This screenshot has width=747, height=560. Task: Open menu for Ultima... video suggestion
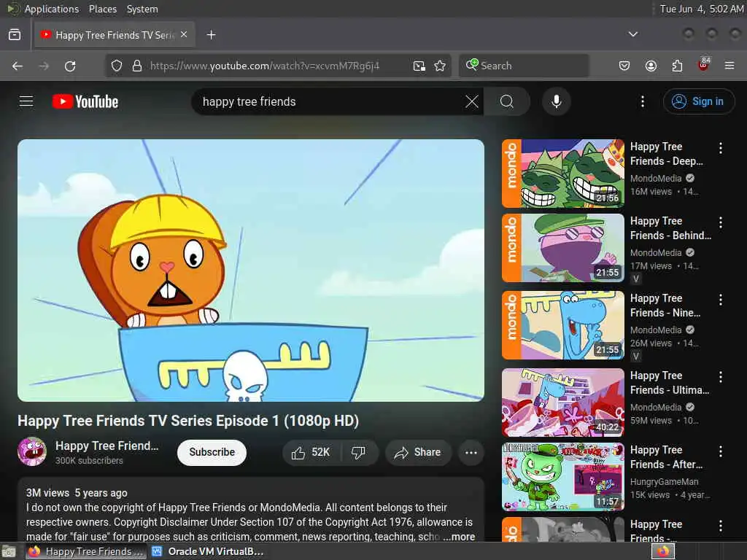click(x=721, y=377)
